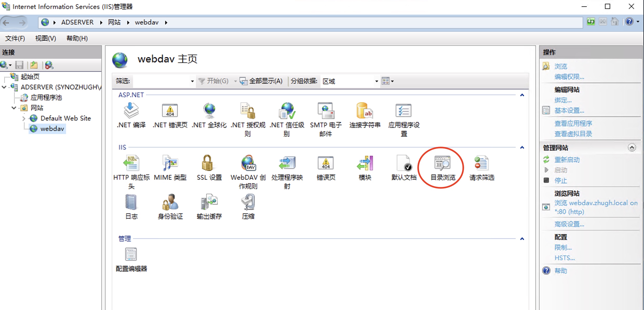The width and height of the screenshot is (644, 310).
Task: Click the delete connection icon in 连接 toolbar
Action: tap(49, 65)
